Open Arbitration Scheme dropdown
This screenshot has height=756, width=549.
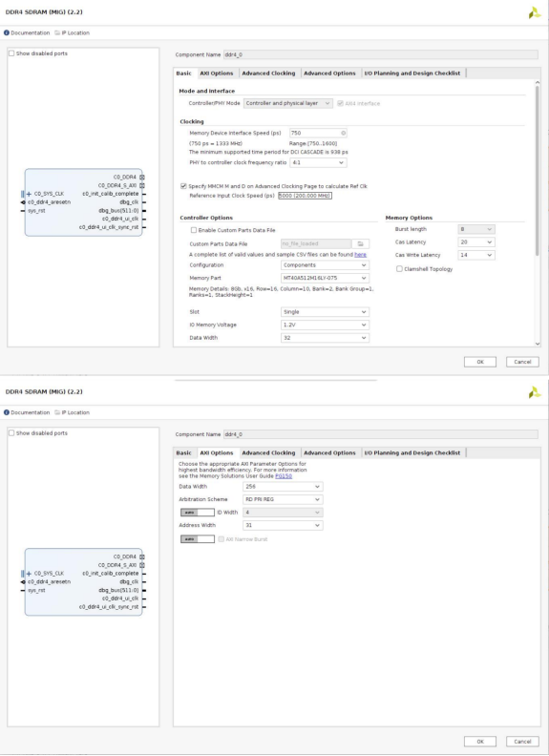click(x=283, y=499)
